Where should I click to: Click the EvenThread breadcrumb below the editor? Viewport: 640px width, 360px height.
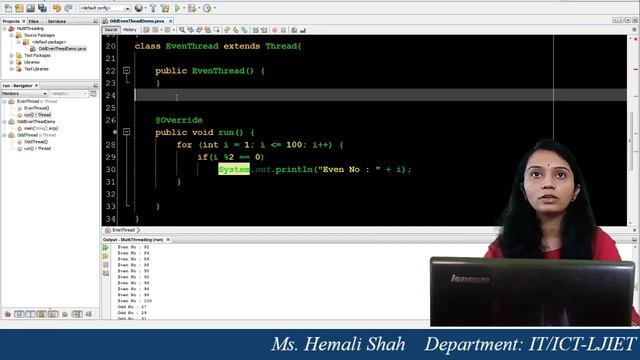(x=123, y=230)
